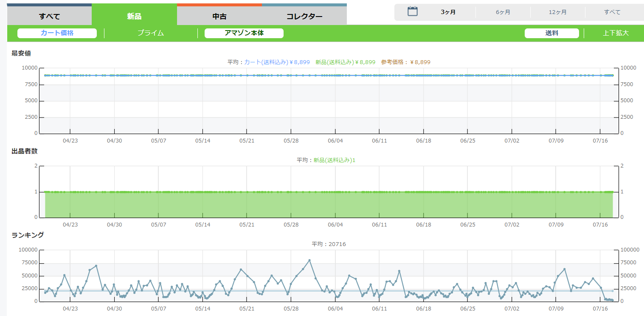Switch to the すべて condition tab
The width and height of the screenshot is (644, 316).
point(49,17)
